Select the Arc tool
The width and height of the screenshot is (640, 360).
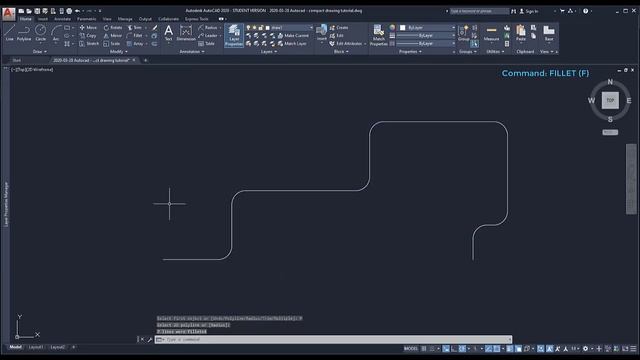(x=56, y=33)
